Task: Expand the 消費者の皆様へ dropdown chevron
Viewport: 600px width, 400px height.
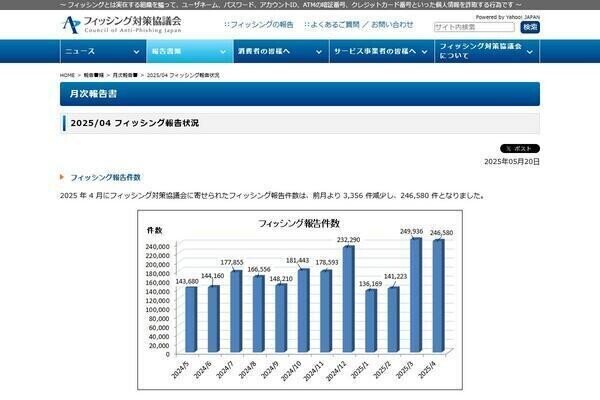Action: (319, 52)
